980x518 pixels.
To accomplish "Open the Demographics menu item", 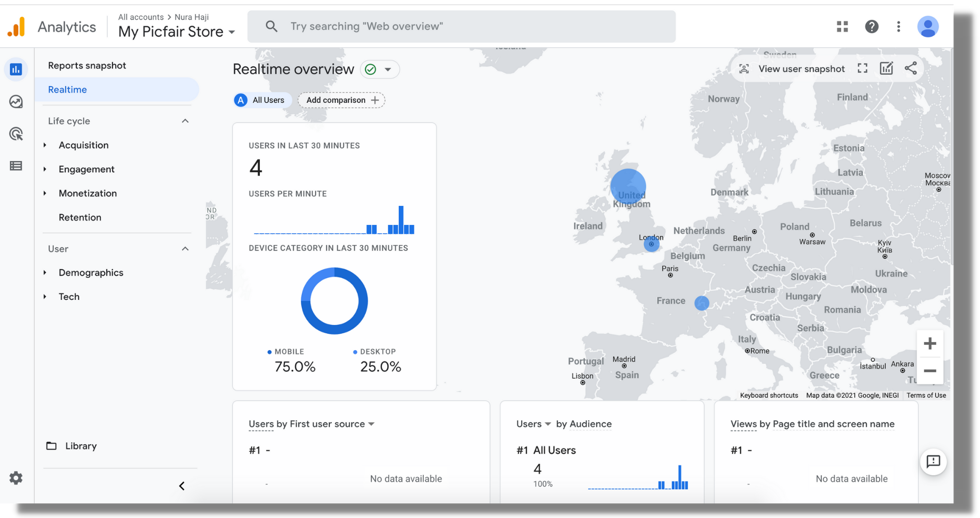I will point(91,272).
